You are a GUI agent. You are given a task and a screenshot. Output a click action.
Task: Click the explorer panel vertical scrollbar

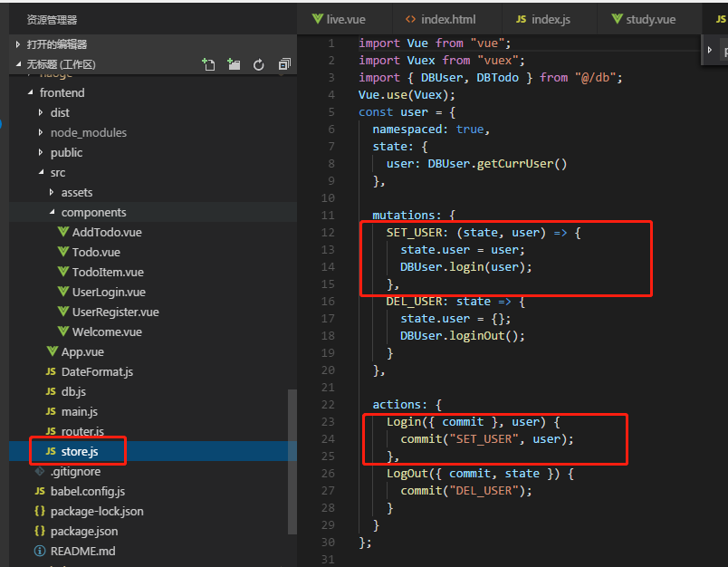(x=292, y=462)
